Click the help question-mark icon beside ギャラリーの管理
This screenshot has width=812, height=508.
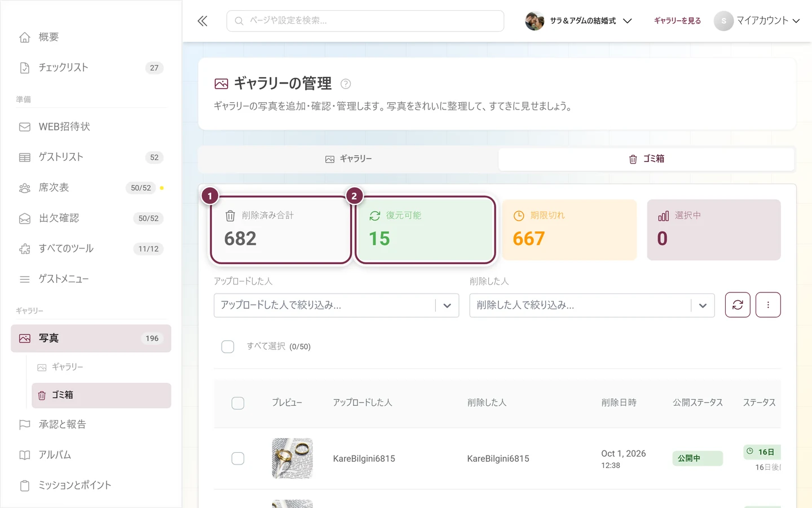point(346,84)
